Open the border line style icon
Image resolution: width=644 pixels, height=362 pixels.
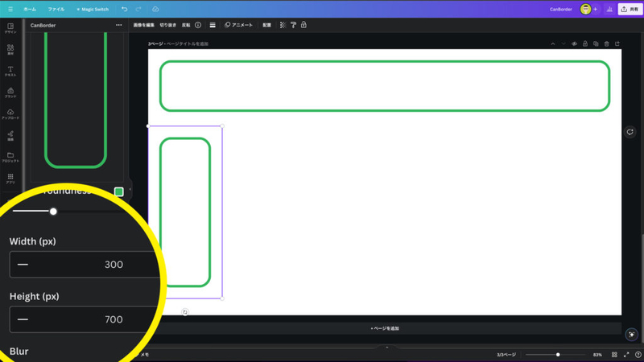pos(213,25)
